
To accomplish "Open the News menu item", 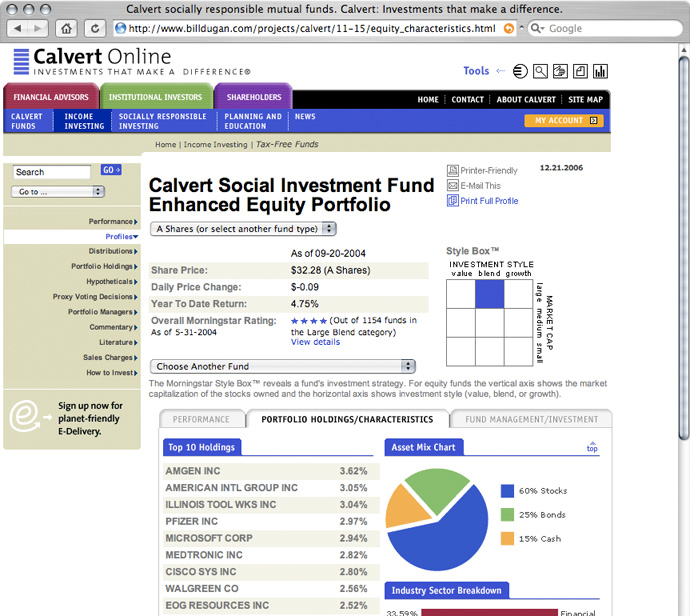I will (x=305, y=117).
